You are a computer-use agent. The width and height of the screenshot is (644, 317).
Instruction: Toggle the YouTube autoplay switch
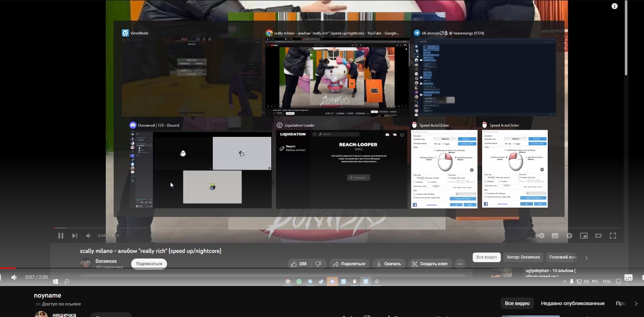(x=540, y=236)
